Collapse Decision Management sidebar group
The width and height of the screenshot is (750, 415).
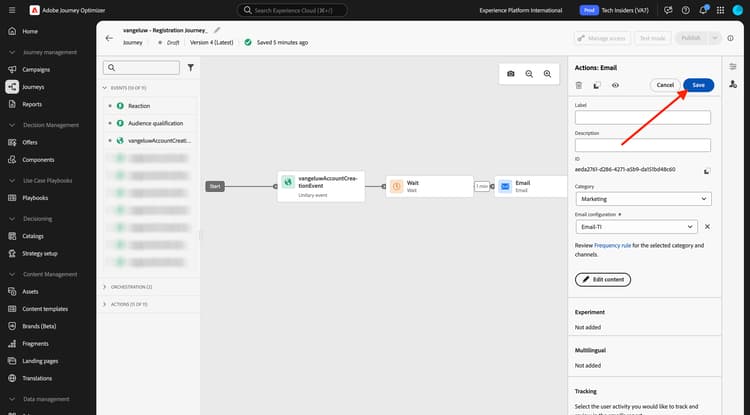(x=12, y=125)
